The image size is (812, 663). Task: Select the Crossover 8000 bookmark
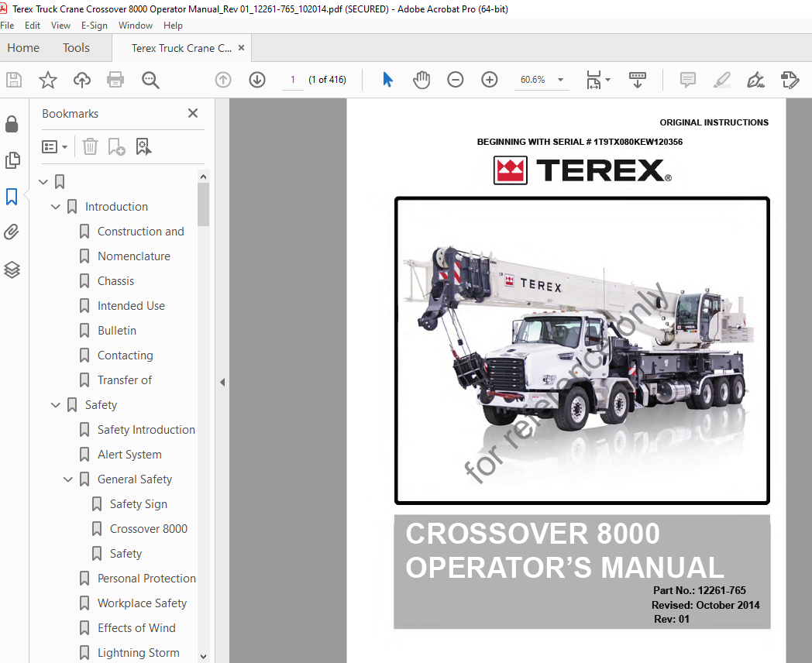point(149,529)
